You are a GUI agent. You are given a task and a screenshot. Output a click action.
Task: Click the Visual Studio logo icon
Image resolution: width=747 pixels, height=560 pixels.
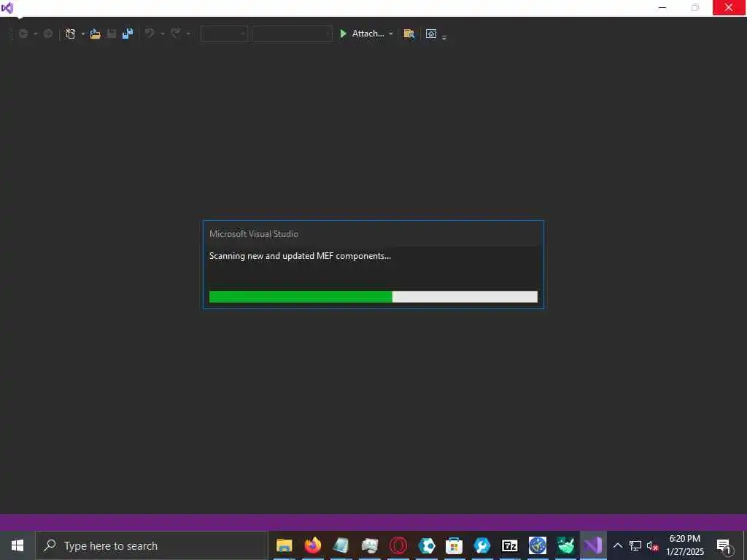pos(7,7)
